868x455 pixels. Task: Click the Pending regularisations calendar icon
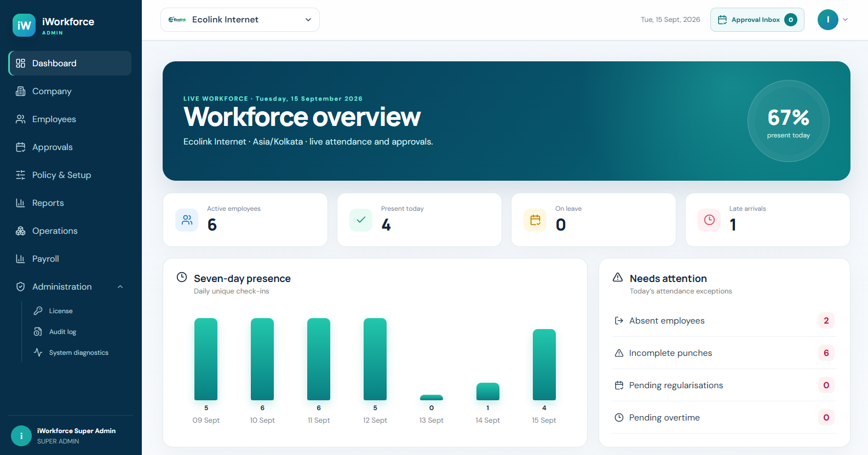pos(619,385)
